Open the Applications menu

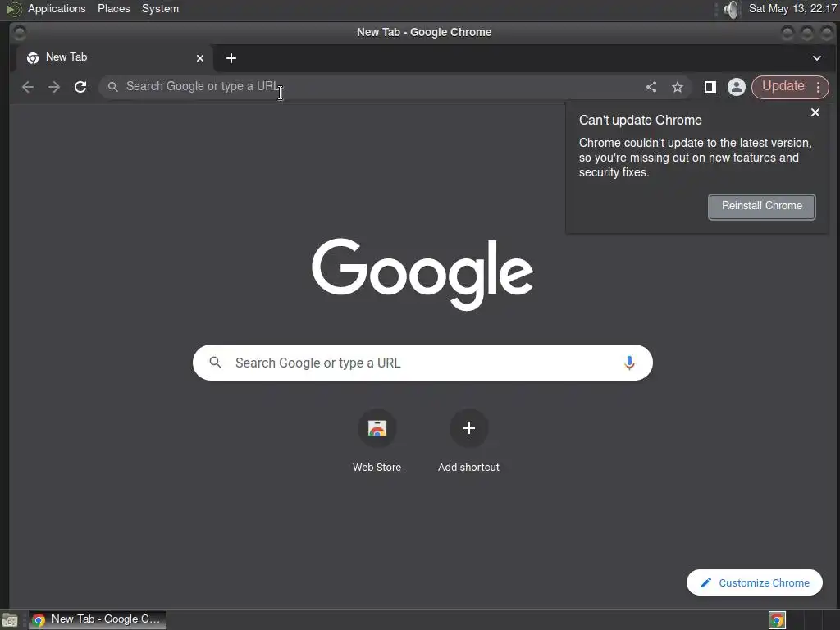(57, 8)
